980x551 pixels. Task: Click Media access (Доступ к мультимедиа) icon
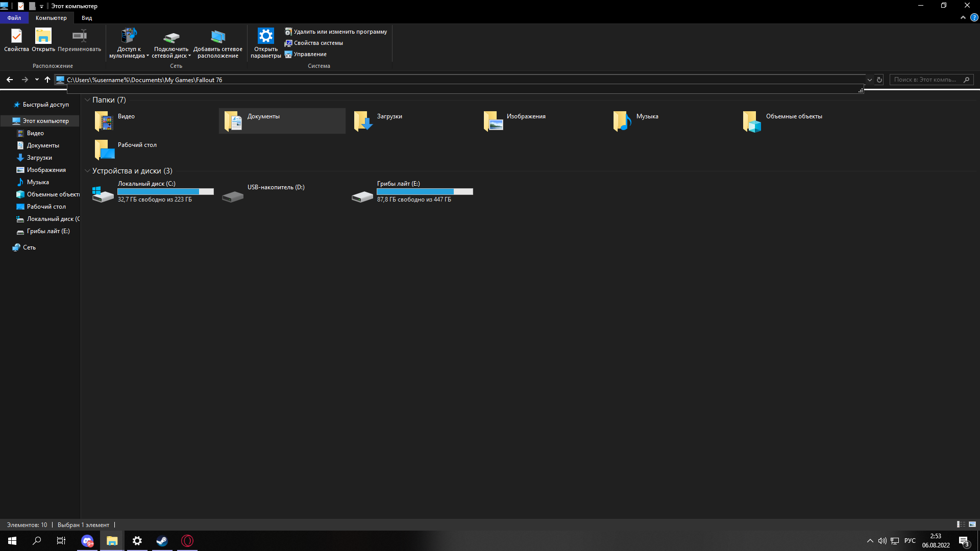coord(128,37)
